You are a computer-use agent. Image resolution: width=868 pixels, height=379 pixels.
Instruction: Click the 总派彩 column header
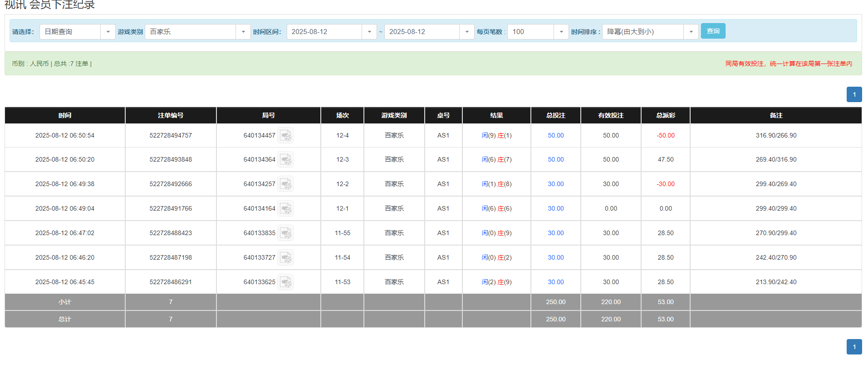click(x=665, y=115)
